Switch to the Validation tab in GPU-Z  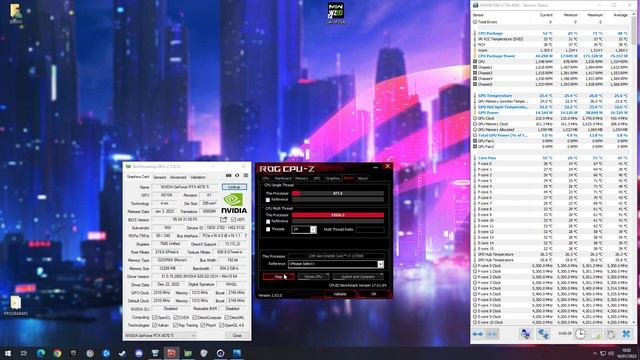[x=198, y=177]
